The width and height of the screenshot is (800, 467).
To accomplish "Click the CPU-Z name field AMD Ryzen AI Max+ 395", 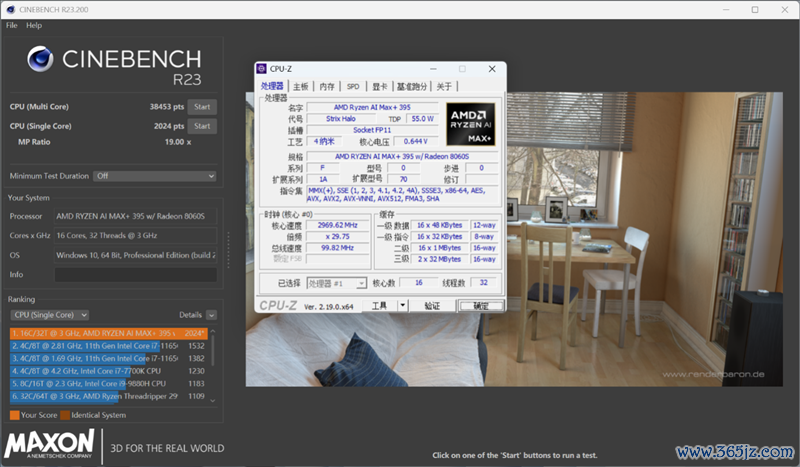I will 372,107.
